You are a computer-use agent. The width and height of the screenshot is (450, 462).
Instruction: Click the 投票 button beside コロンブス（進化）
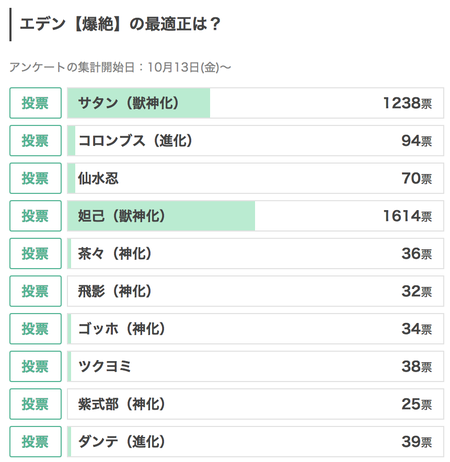35,141
